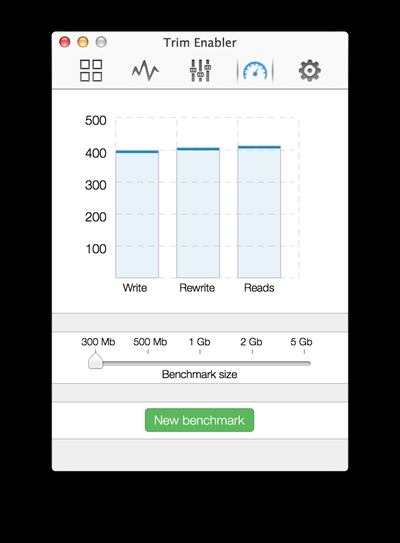Select the benchmark speedometer icon
Viewport: 400px width, 543px height.
pyautogui.click(x=255, y=71)
